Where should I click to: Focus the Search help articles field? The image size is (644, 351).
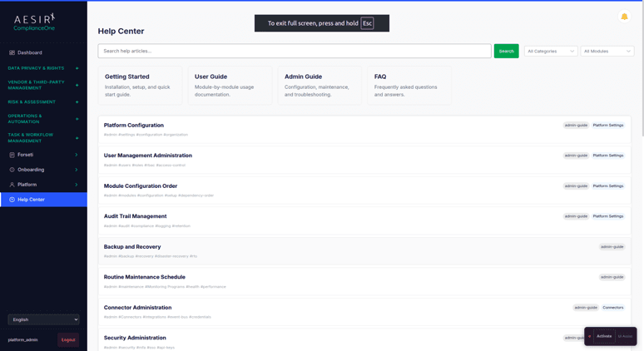pos(295,51)
